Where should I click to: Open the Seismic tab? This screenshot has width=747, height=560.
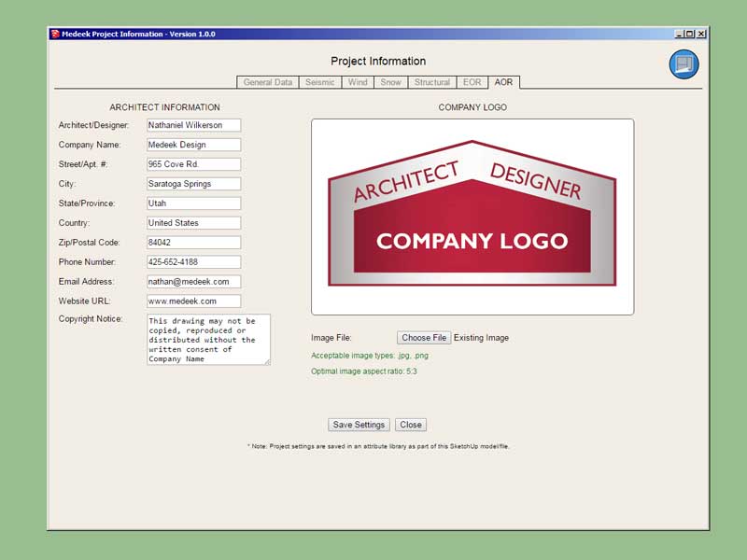click(x=319, y=82)
